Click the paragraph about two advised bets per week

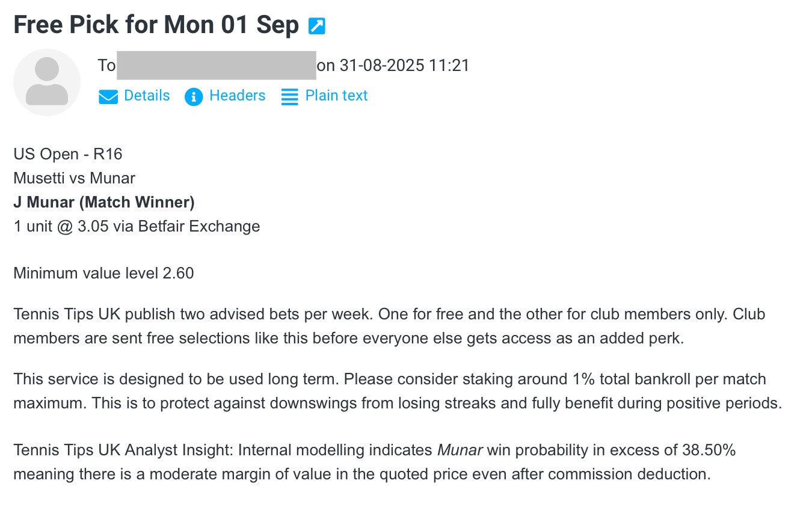point(389,326)
